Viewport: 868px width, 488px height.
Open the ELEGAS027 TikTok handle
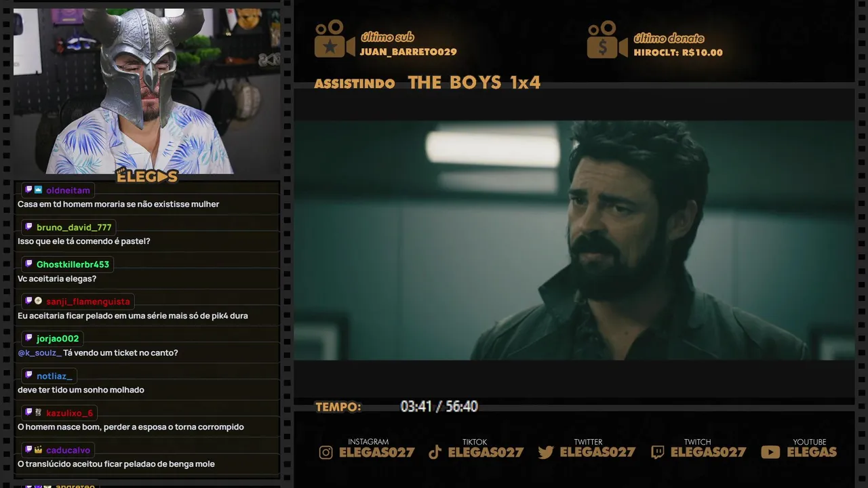(x=486, y=453)
